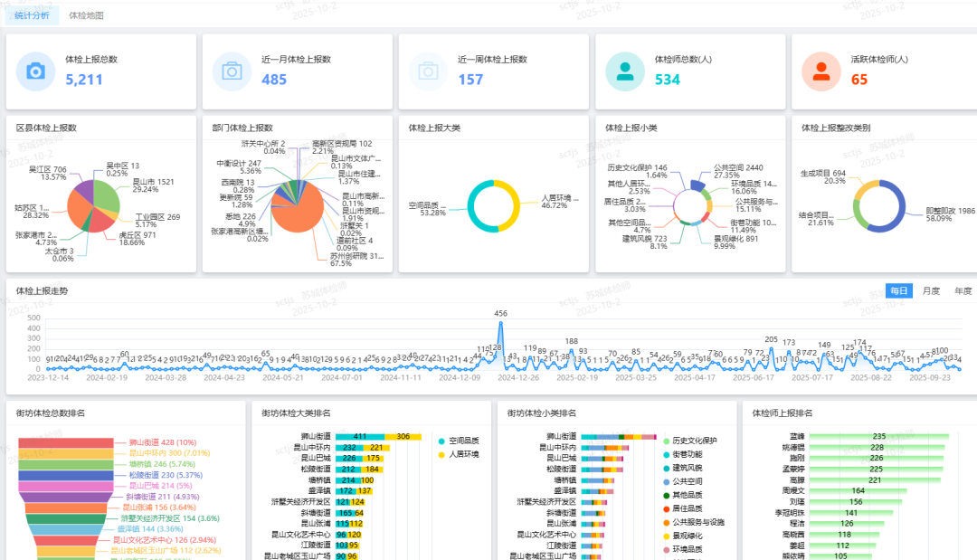Click the orange person icon for 活跃体检师

point(820,71)
